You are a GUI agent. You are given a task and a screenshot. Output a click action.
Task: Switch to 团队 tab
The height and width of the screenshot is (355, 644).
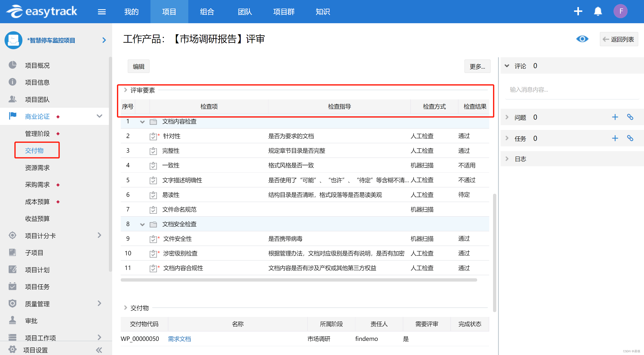pyautogui.click(x=245, y=12)
